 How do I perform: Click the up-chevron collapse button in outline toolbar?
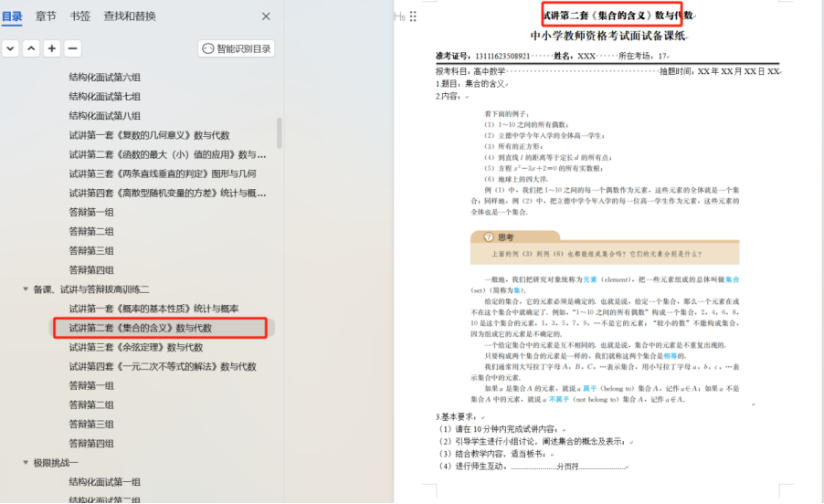31,48
